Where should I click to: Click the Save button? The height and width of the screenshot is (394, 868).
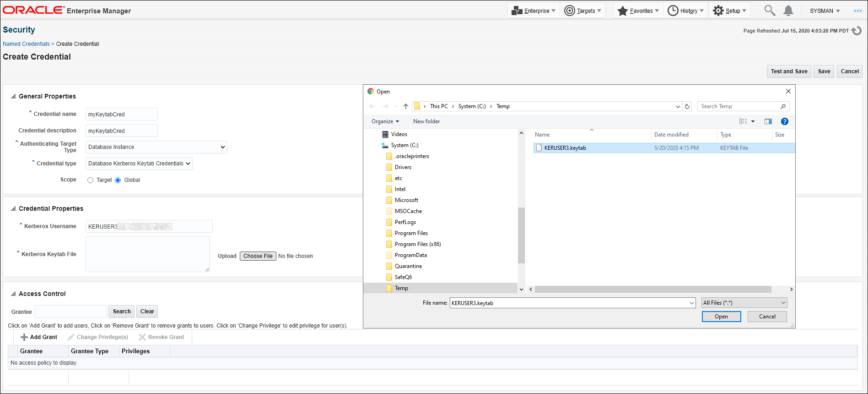pos(824,71)
